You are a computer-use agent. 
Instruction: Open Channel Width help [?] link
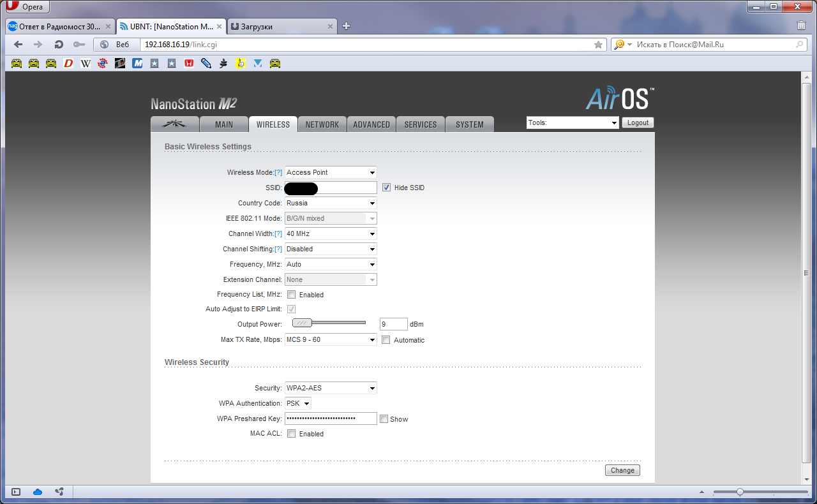(x=278, y=233)
